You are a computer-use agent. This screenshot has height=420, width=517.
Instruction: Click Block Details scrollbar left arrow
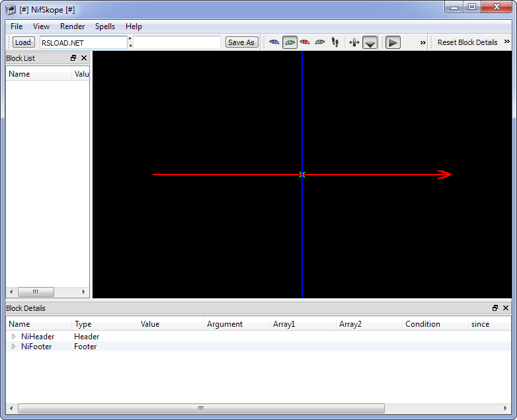11,408
